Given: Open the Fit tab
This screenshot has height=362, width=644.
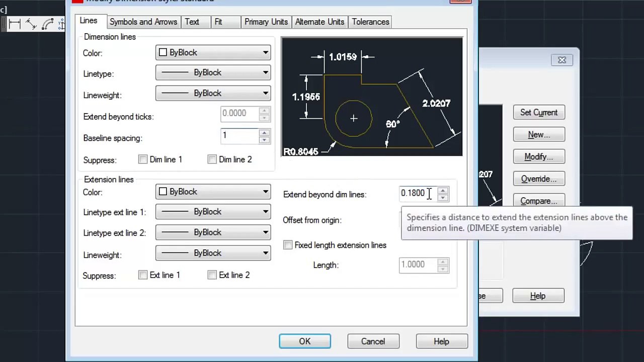Looking at the screenshot, I should pos(218,22).
